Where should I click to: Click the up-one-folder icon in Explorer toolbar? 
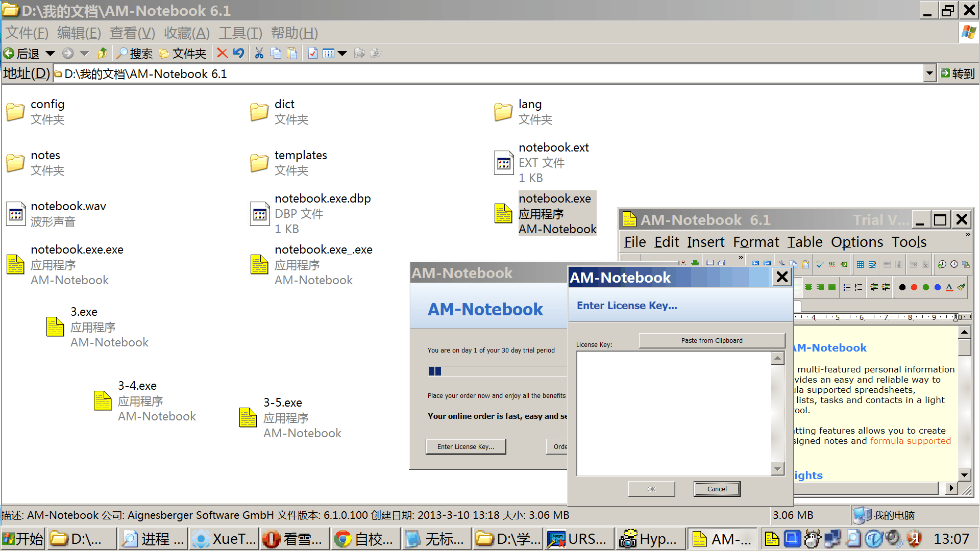click(103, 53)
